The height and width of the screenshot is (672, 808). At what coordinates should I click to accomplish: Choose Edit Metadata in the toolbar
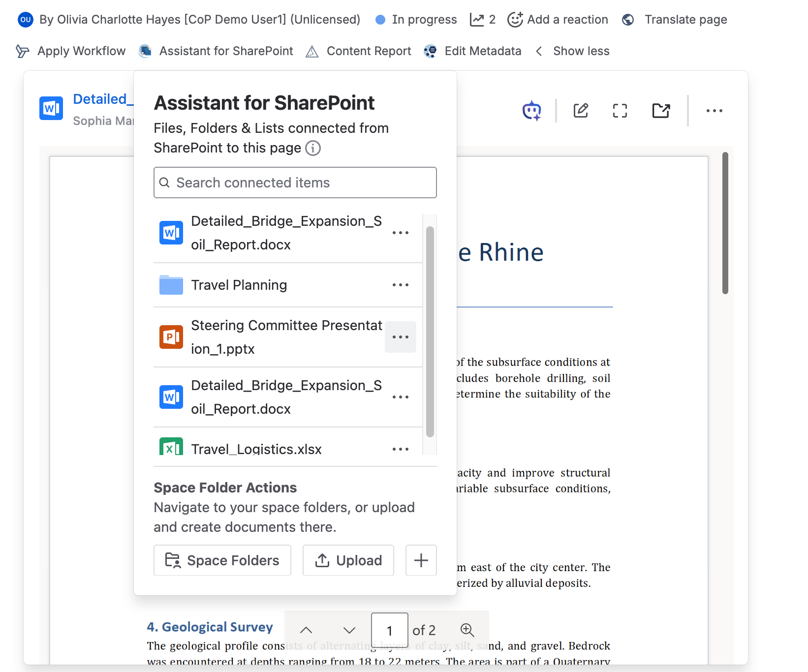[x=472, y=51]
